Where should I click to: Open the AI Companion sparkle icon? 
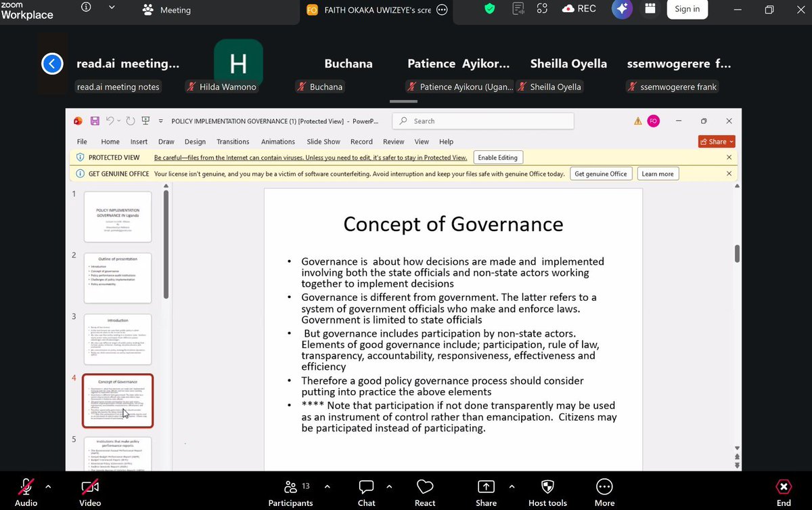(x=622, y=9)
